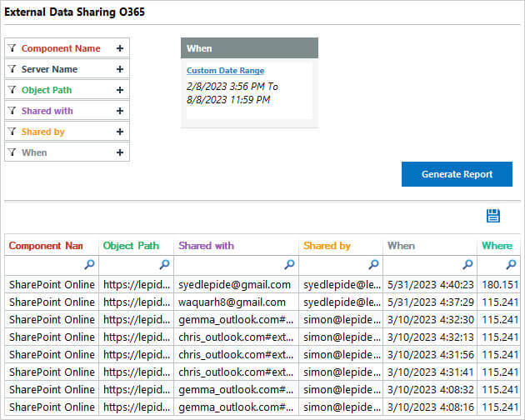Click search magnifier in Shared with column
Screen dimensions: 525x420
pyautogui.click(x=289, y=265)
